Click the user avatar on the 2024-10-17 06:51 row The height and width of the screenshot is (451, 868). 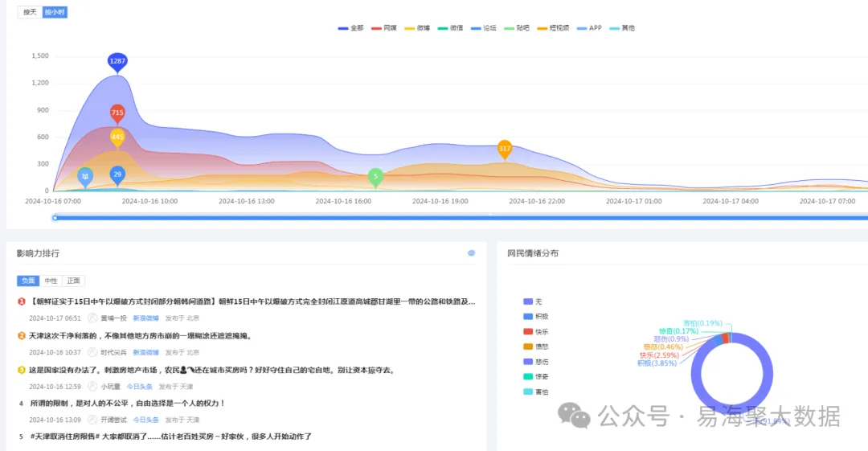click(92, 318)
